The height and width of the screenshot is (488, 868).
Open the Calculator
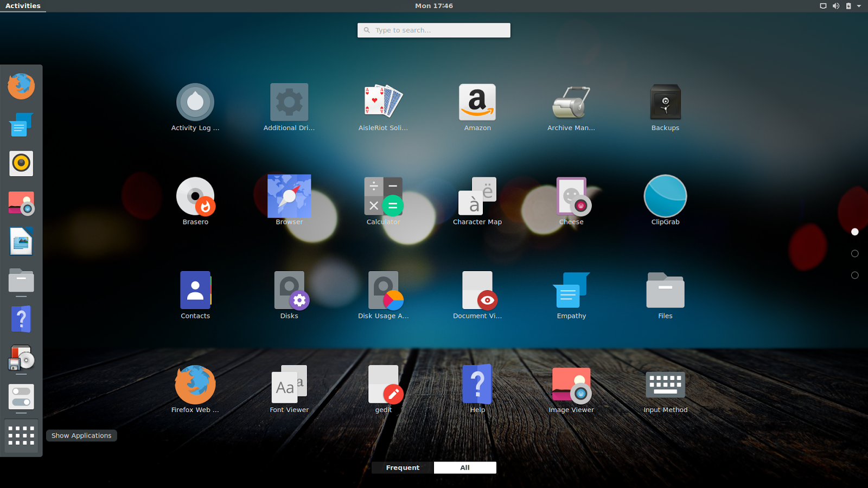(383, 201)
